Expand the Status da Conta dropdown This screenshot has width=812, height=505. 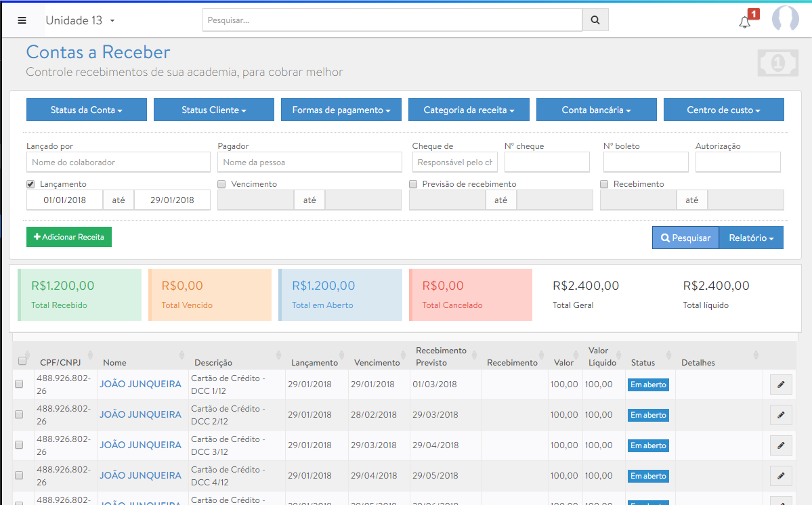tap(87, 110)
